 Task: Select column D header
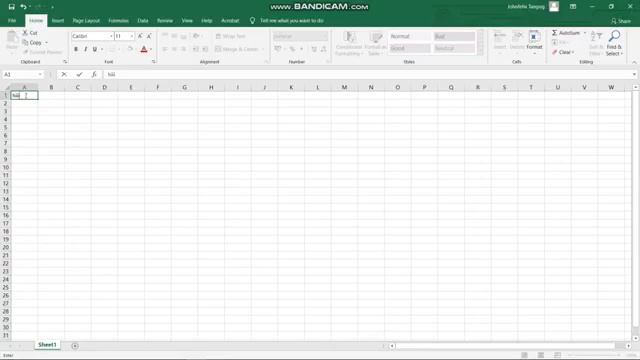tap(104, 87)
